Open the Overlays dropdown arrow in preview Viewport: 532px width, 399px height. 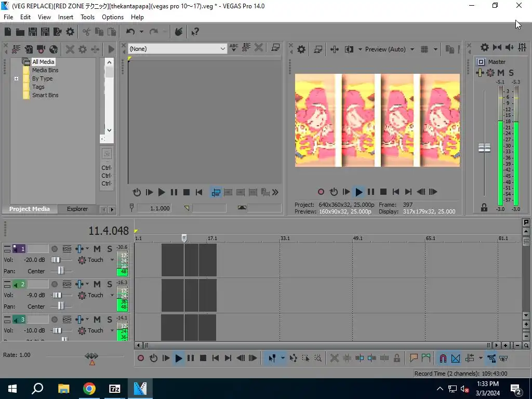pyautogui.click(x=435, y=49)
